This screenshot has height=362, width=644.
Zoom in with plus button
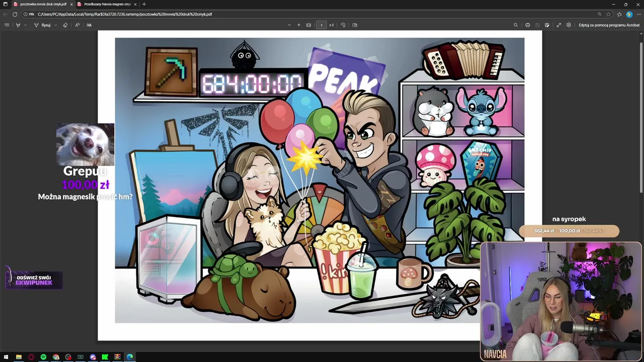298,25
